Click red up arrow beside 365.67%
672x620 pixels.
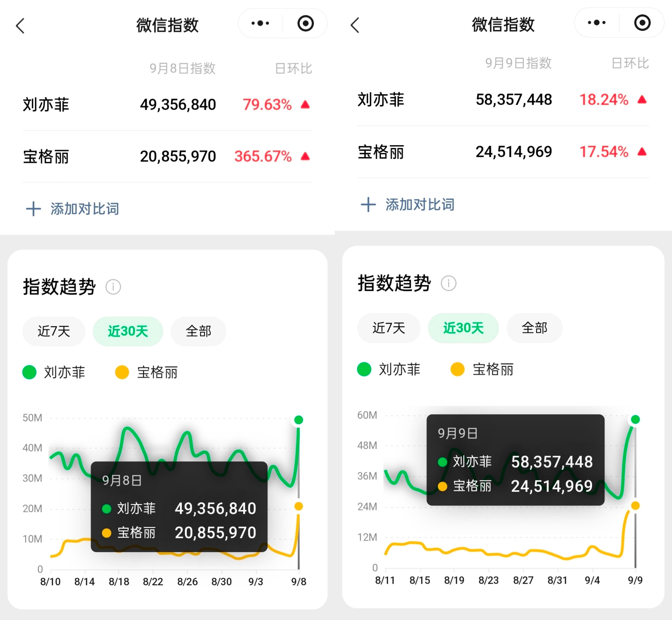click(305, 156)
